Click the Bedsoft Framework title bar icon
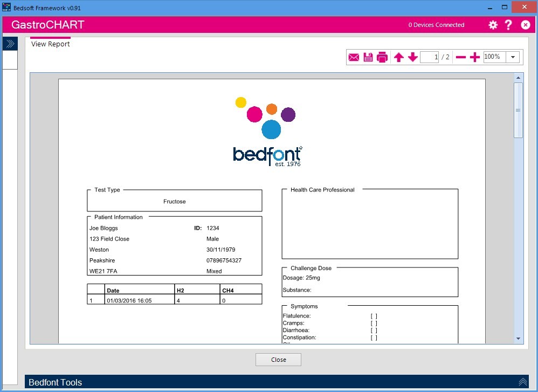The height and width of the screenshot is (392, 538). 6,7
